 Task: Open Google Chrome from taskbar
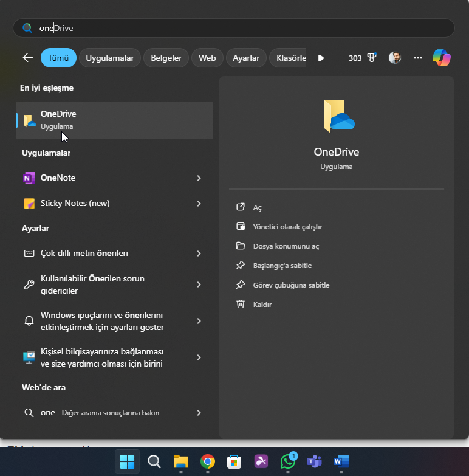pyautogui.click(x=208, y=462)
